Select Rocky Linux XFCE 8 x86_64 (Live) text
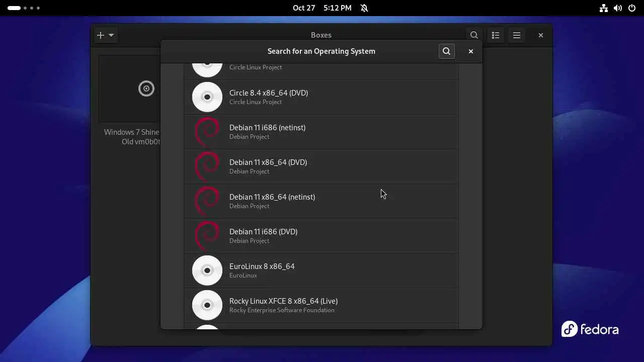The width and height of the screenshot is (644, 362). coord(283,301)
